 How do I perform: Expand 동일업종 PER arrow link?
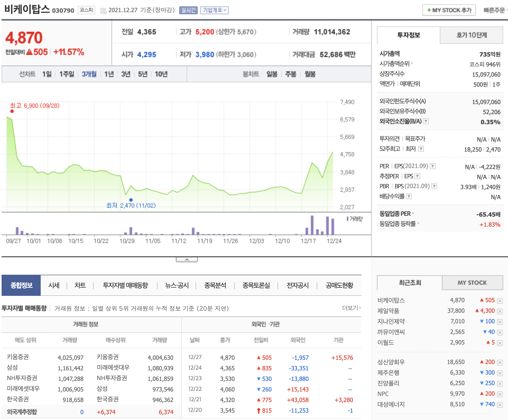(413, 213)
